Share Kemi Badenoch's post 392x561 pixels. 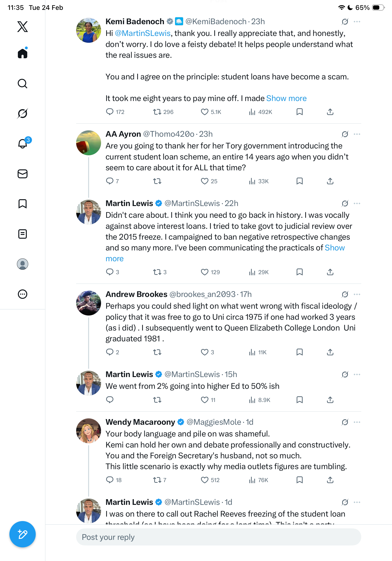click(x=330, y=112)
